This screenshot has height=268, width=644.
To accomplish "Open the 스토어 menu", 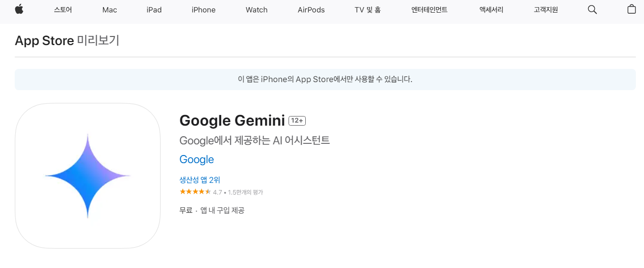I will (x=63, y=10).
